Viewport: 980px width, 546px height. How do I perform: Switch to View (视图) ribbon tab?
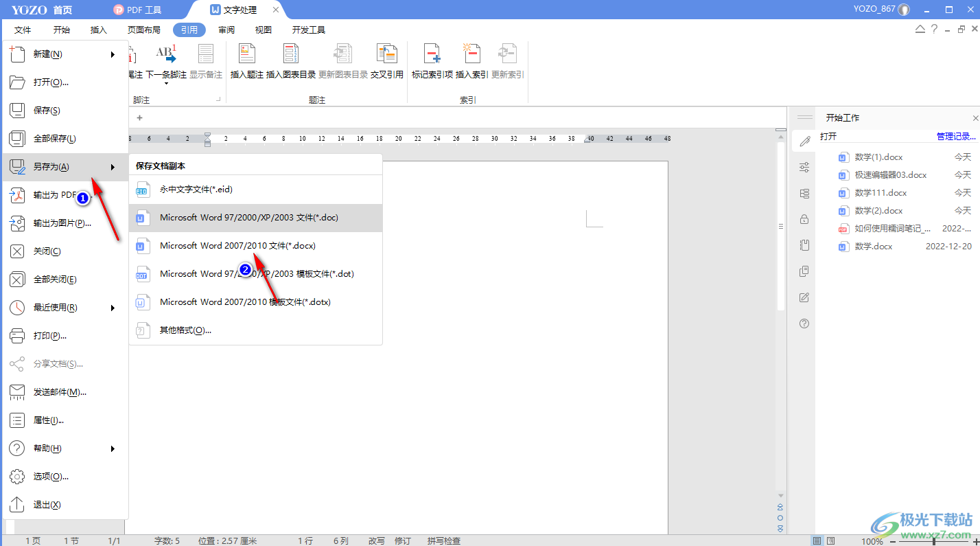264,30
